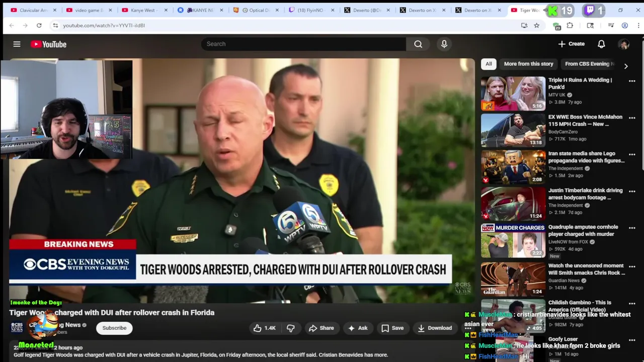Like the video with thumbs up
The height and width of the screenshot is (362, 644).
(265, 328)
